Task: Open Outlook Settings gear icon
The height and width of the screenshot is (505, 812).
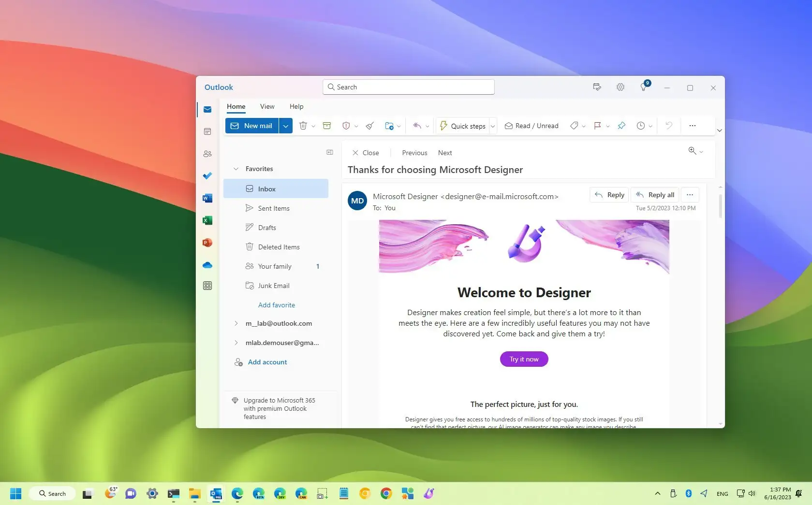Action: (x=620, y=87)
